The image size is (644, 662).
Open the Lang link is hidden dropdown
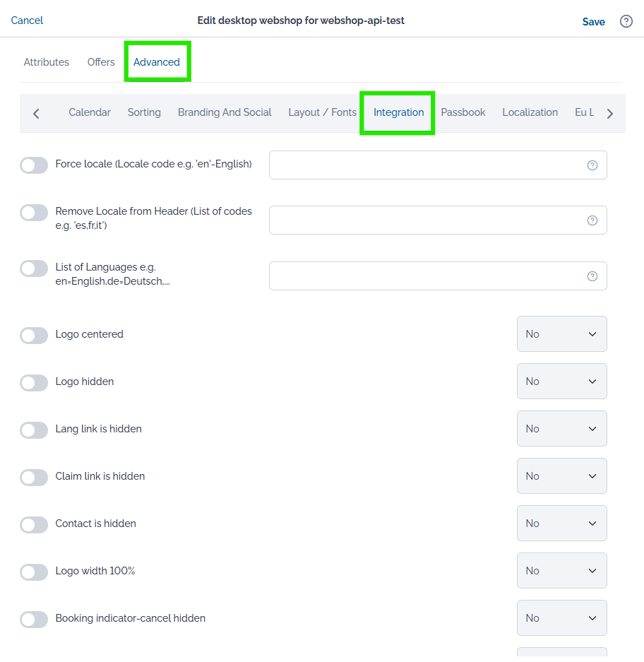tap(561, 429)
